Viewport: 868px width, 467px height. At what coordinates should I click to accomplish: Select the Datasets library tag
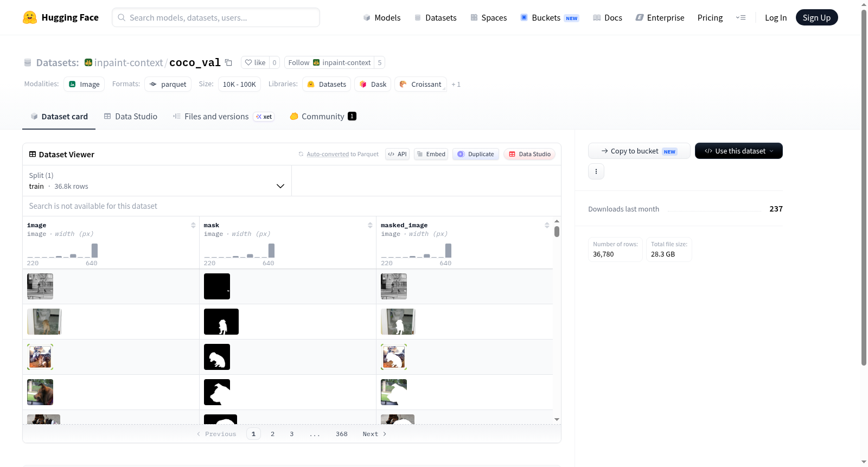tap(327, 84)
